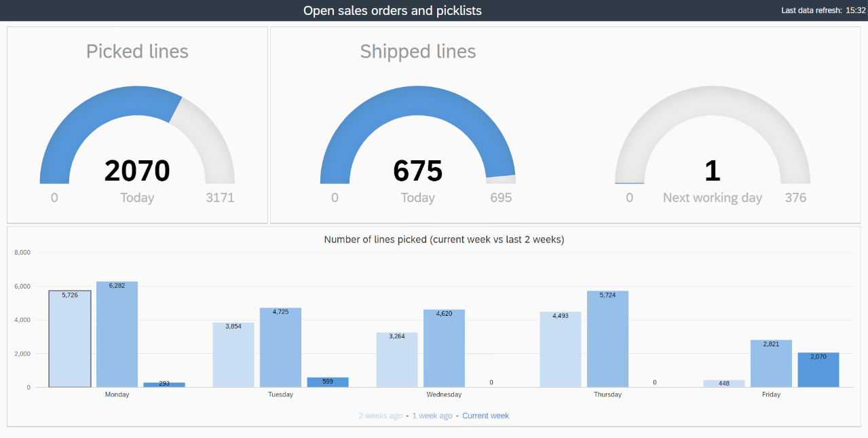The image size is (868, 438).
Task: Select Tuesday's bar labeled 4,725
Action: pyautogui.click(x=280, y=348)
